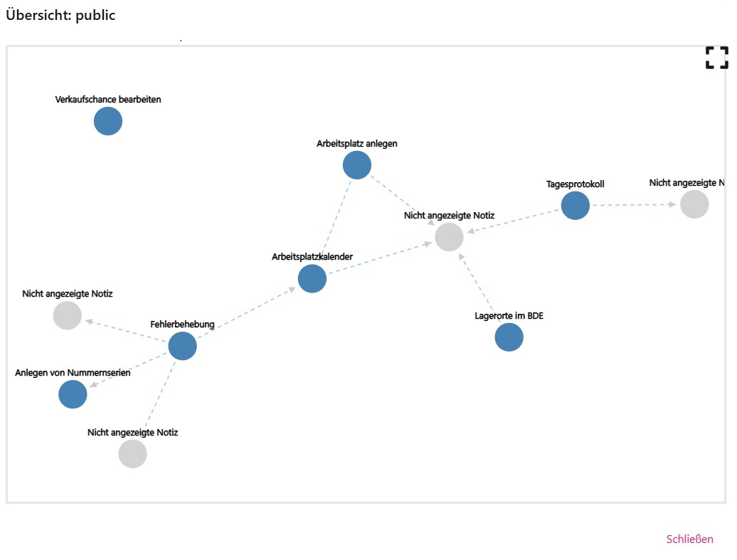Open the Übersicht: public heading

click(60, 14)
